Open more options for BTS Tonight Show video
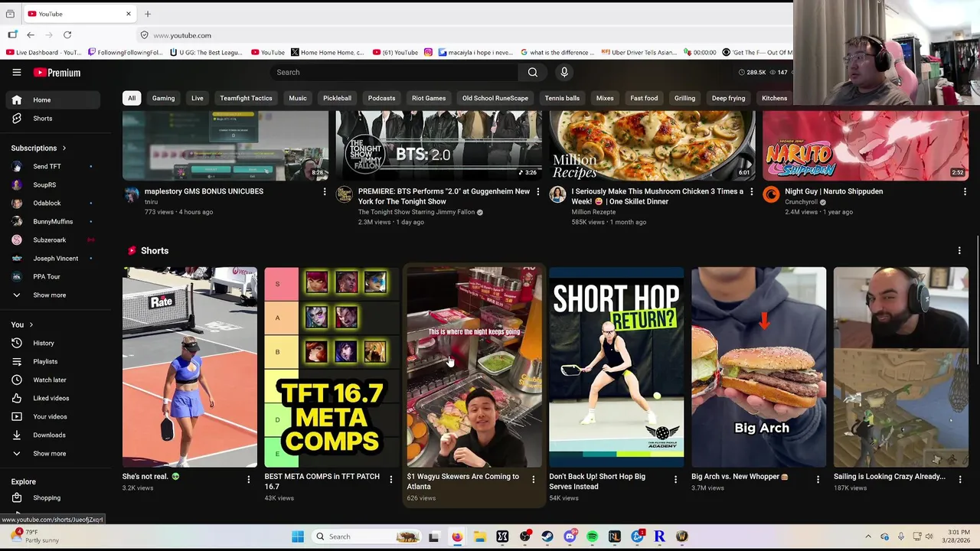The image size is (980, 551). click(537, 191)
